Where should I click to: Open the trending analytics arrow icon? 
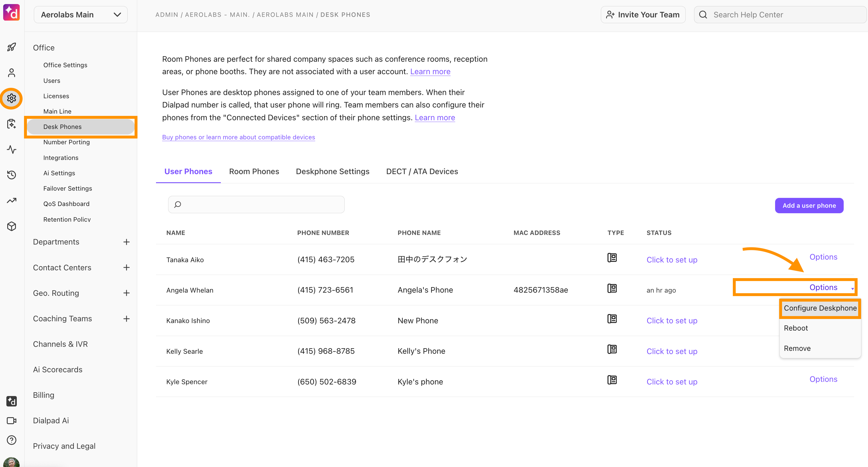coord(12,201)
